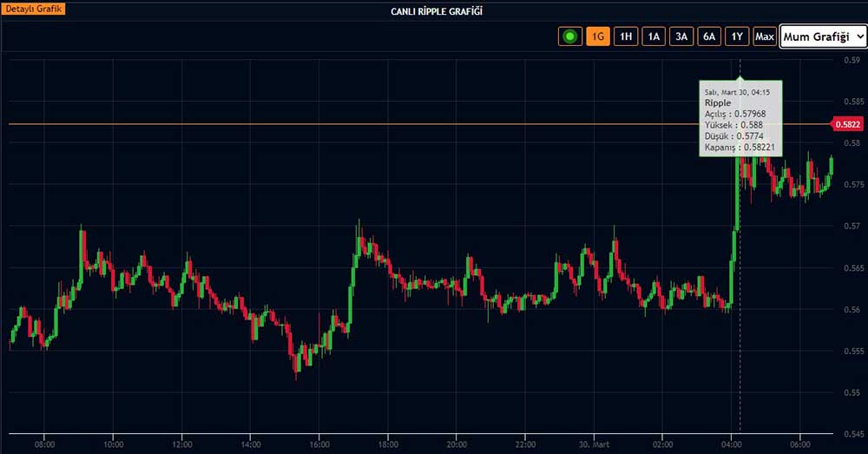The image size is (868, 454).
Task: Select the 6A six-month range
Action: click(x=709, y=36)
